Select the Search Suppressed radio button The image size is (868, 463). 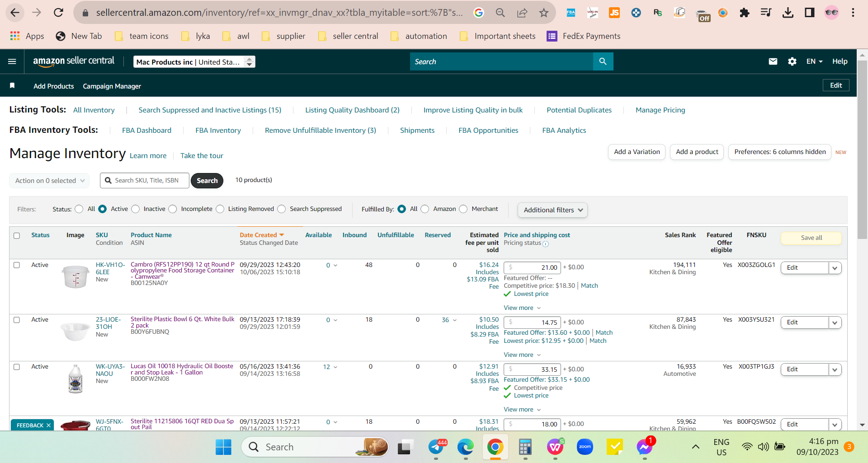point(282,209)
